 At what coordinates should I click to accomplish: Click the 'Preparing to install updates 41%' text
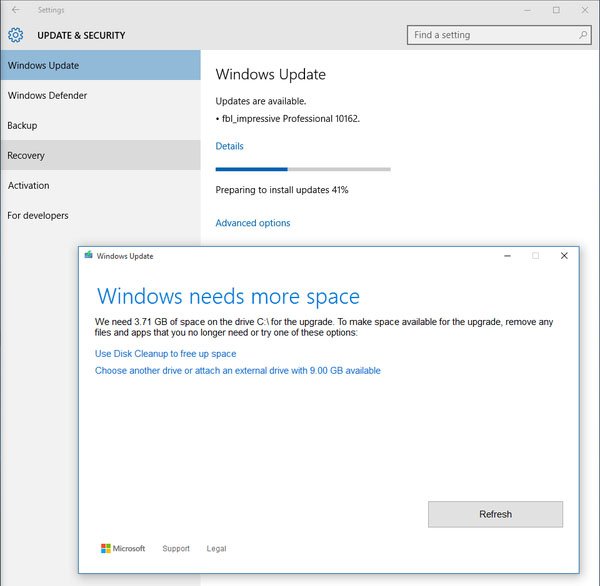(x=282, y=190)
